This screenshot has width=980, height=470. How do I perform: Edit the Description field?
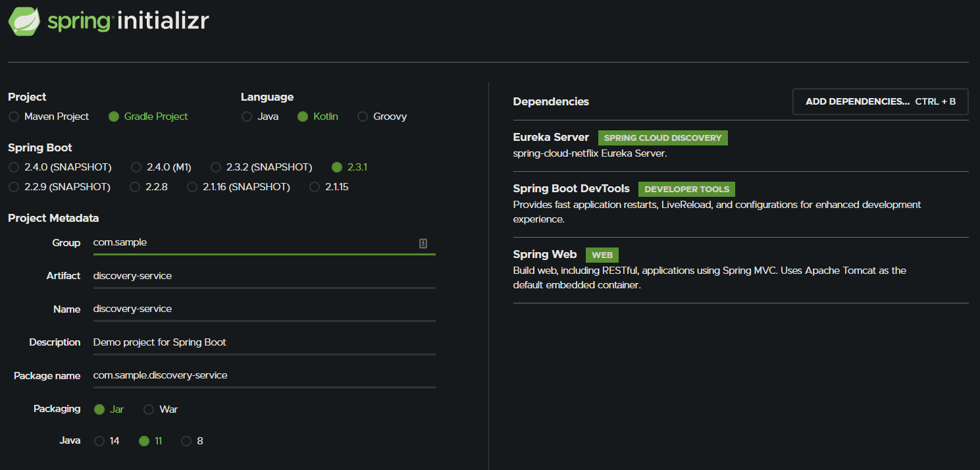click(x=263, y=342)
